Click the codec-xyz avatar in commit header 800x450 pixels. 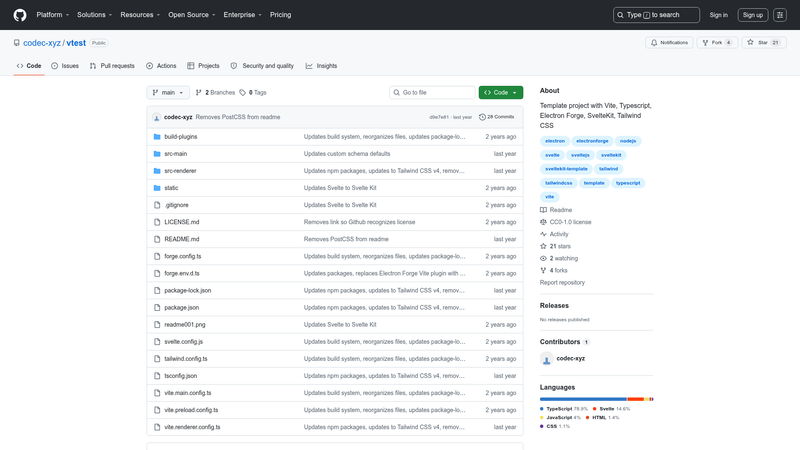(157, 117)
